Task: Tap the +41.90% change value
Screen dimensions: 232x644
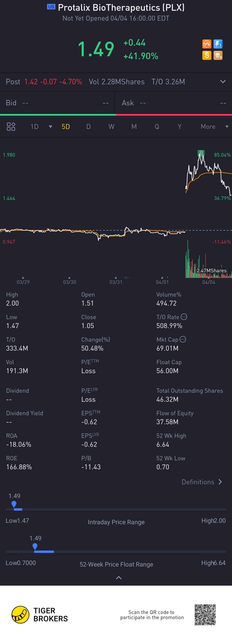Action: click(141, 56)
